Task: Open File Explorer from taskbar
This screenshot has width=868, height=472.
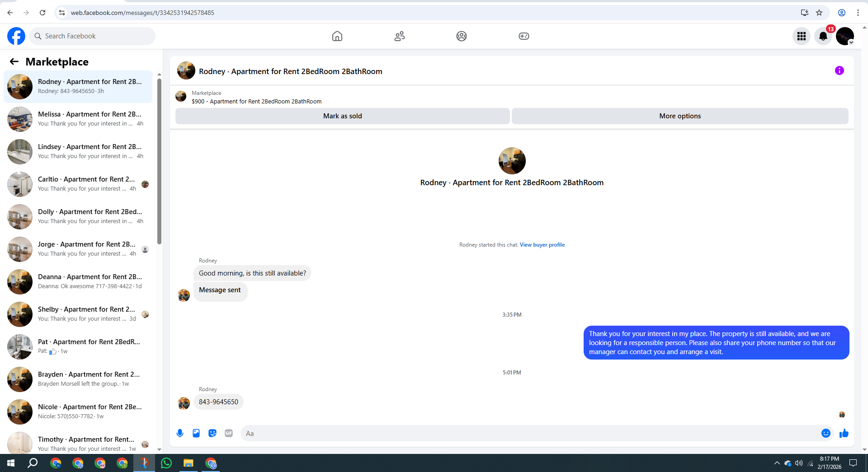Action: click(188, 463)
